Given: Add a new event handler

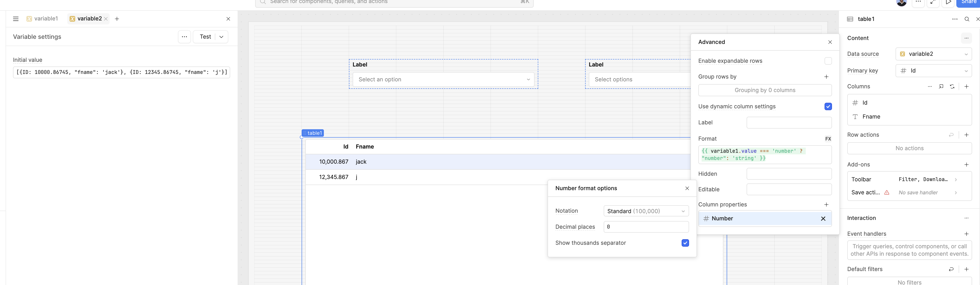Looking at the screenshot, I should pyautogui.click(x=966, y=234).
